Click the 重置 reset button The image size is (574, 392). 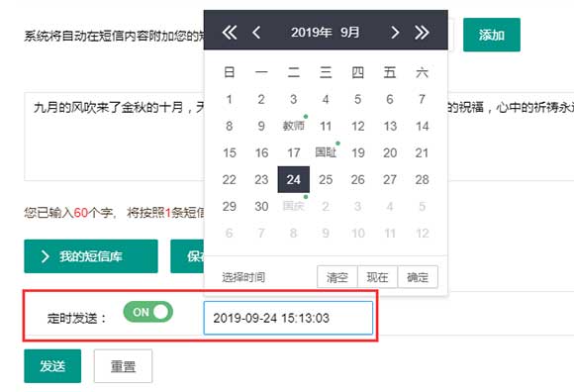pos(123,366)
